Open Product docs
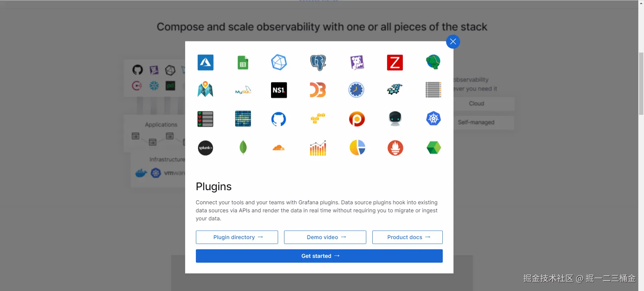This screenshot has height=291, width=644. 407,237
